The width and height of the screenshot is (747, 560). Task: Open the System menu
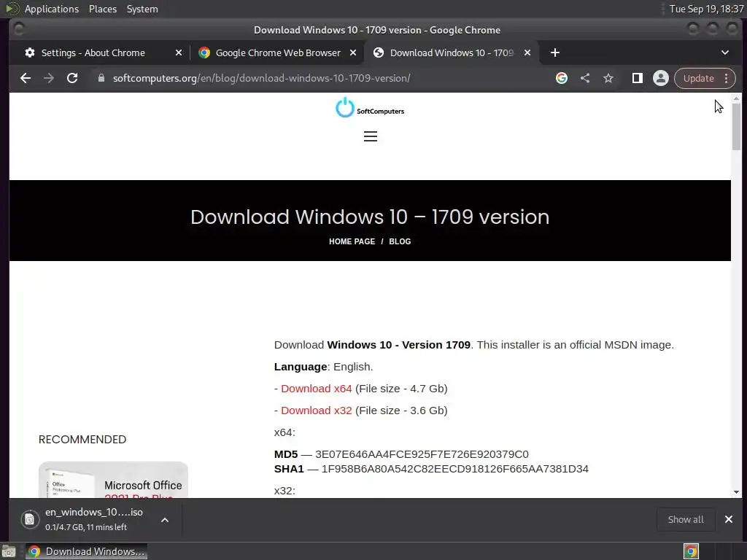tap(142, 9)
